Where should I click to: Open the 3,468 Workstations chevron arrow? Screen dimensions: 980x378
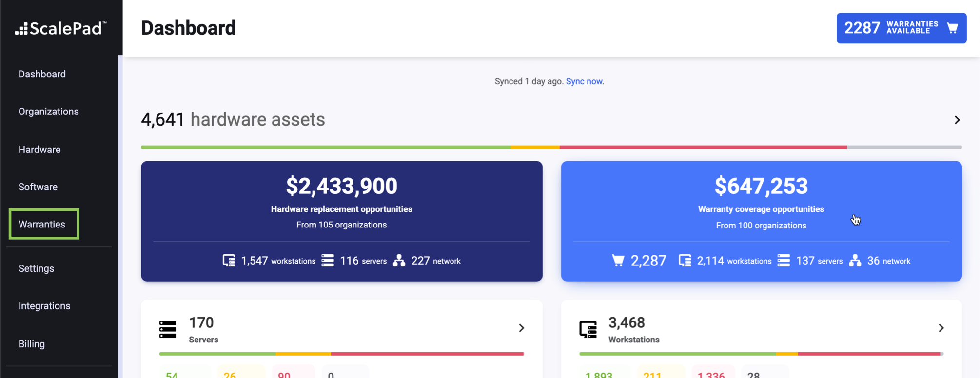point(941,328)
